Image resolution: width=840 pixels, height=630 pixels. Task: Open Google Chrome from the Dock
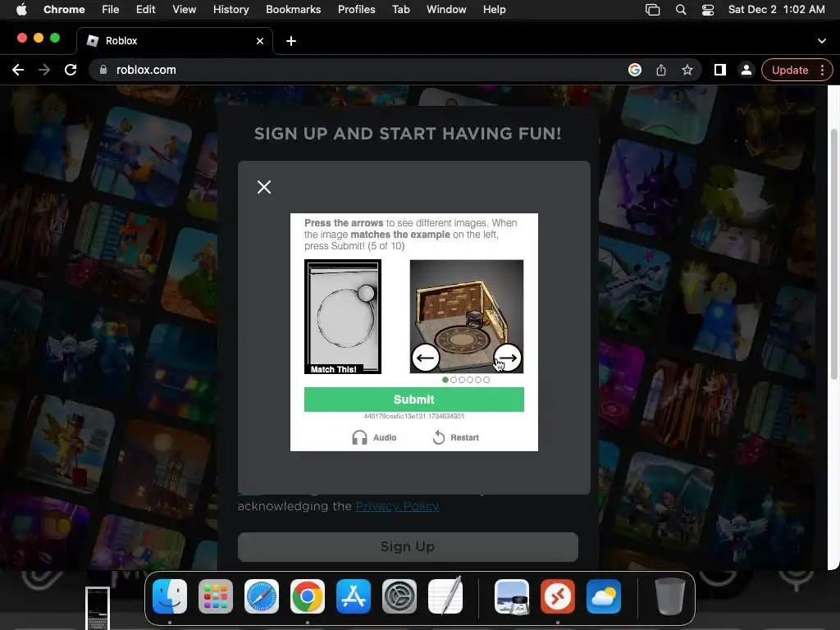pos(308,596)
